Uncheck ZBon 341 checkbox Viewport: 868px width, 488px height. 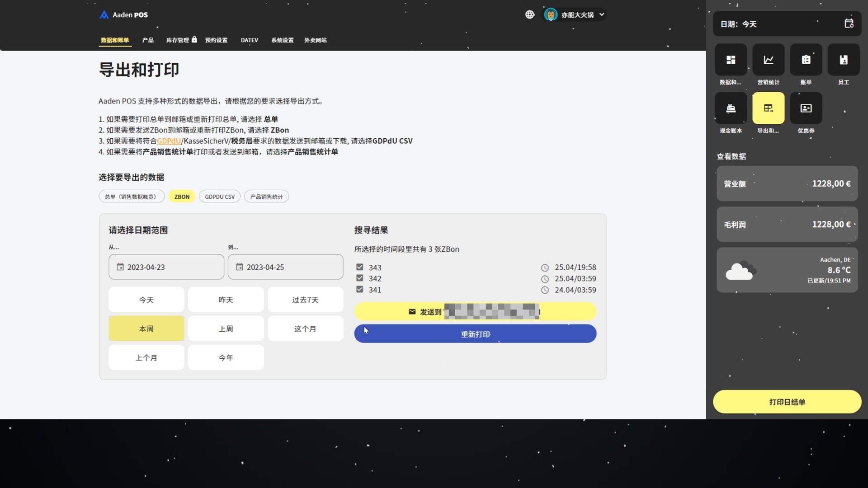(360, 290)
